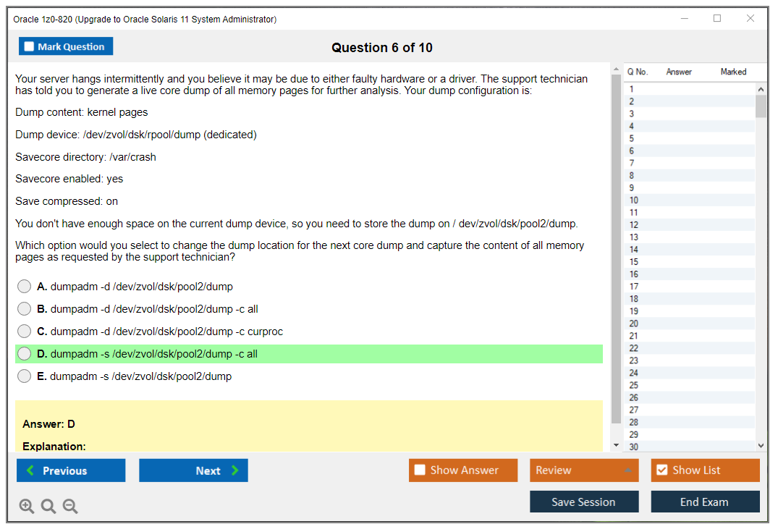Click the zoom reset magnifier icon

click(x=48, y=506)
